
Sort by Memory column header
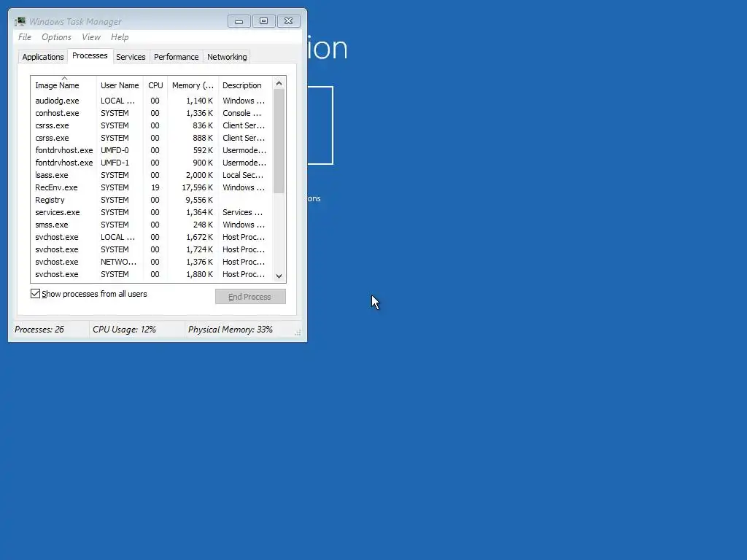(x=193, y=85)
